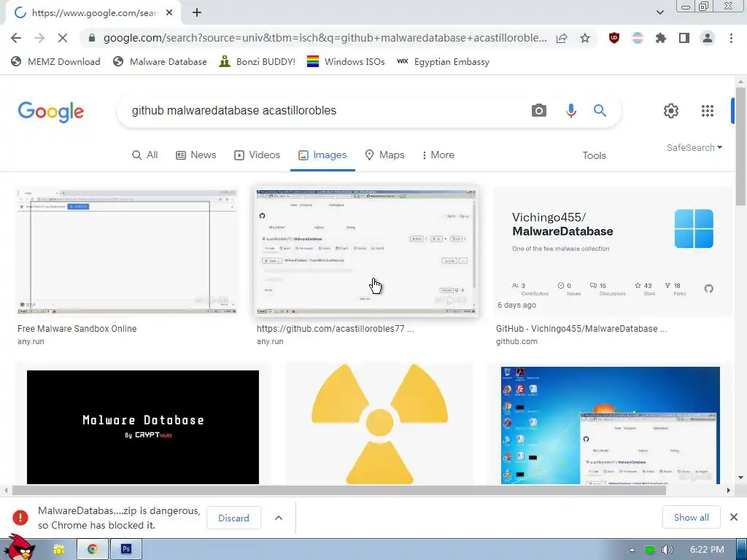Open Malware Database by CRYPT image

tap(143, 427)
